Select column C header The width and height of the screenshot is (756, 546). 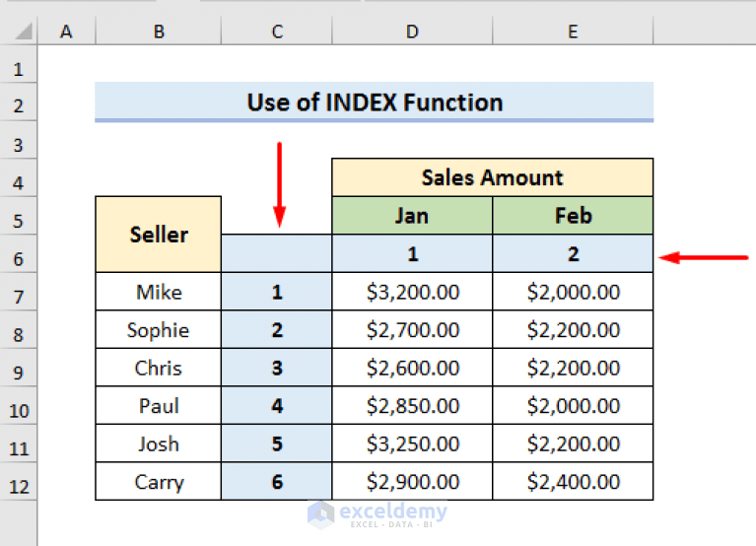pos(277,32)
